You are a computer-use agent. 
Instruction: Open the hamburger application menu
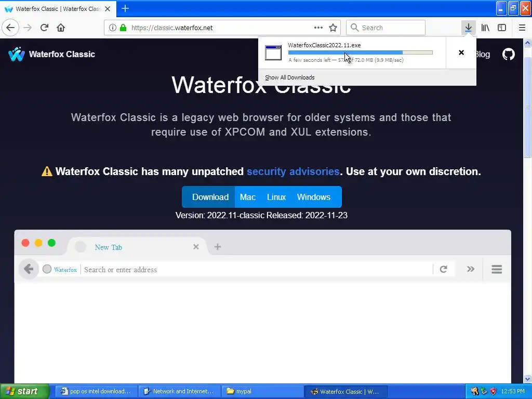click(522, 28)
